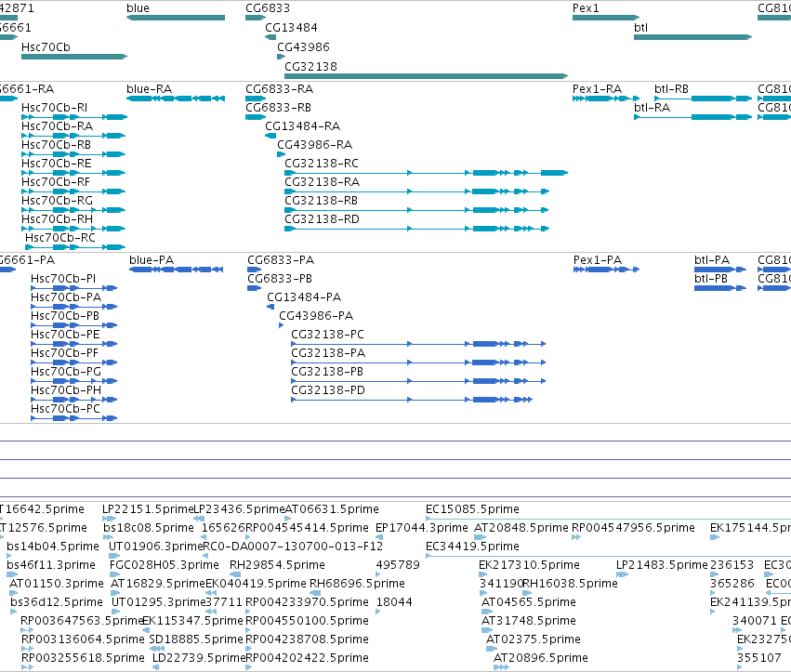Select the RH68696.5prime EST label
This screenshot has width=791, height=672.
tap(357, 584)
